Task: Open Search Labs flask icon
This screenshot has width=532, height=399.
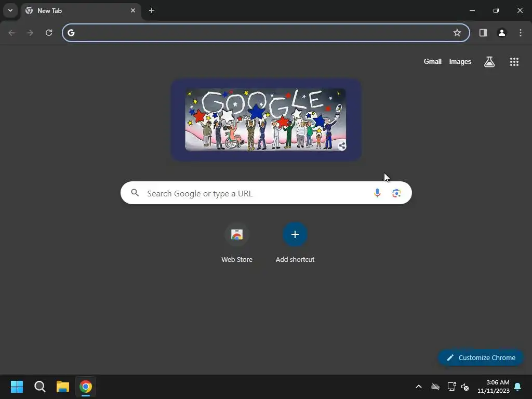Action: click(489, 62)
